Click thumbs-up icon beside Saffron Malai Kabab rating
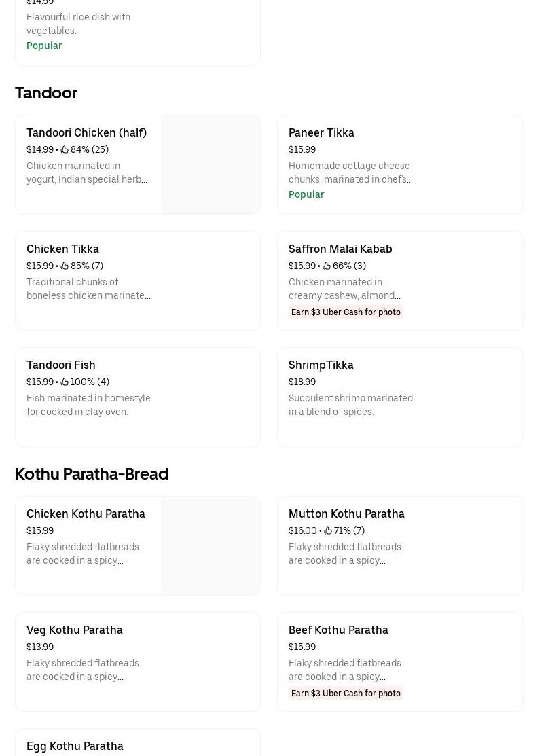The height and width of the screenshot is (756, 546). (327, 266)
